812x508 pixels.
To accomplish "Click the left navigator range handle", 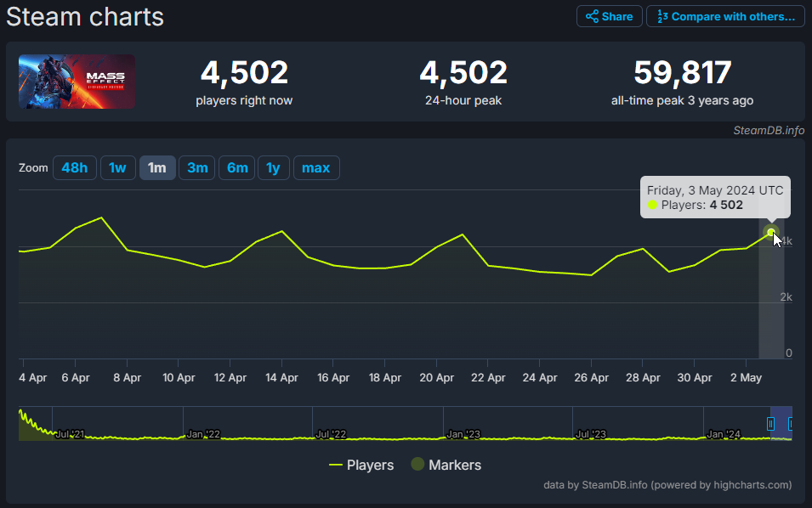I will 771,423.
